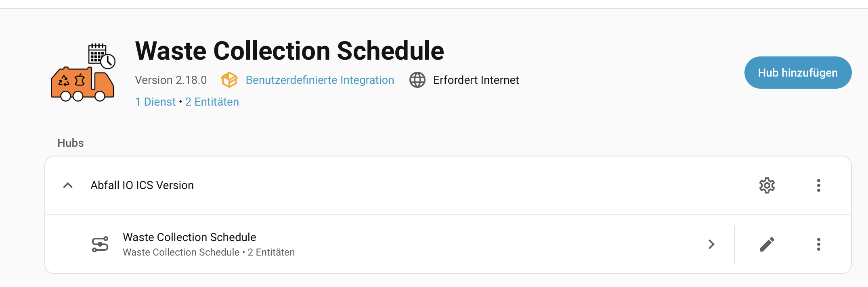
Task: Open three-dot menu for Waste Collection Schedule entry
Action: pyautogui.click(x=818, y=244)
